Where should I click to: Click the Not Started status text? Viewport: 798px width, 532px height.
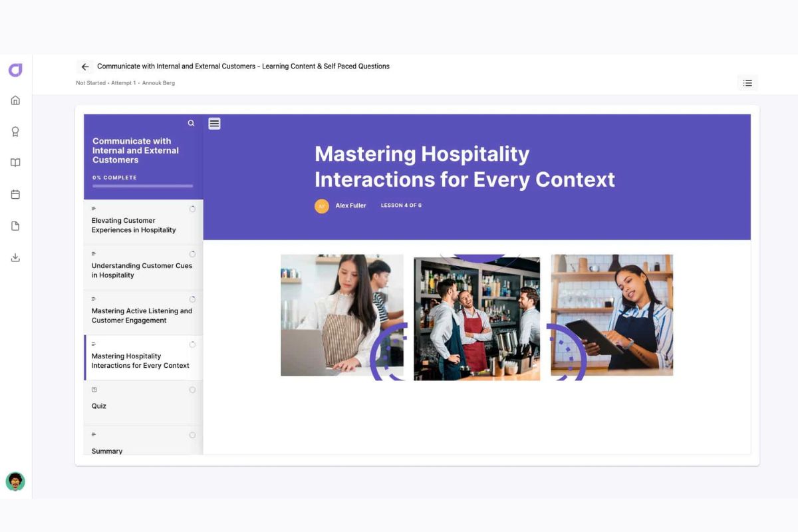pos(91,83)
